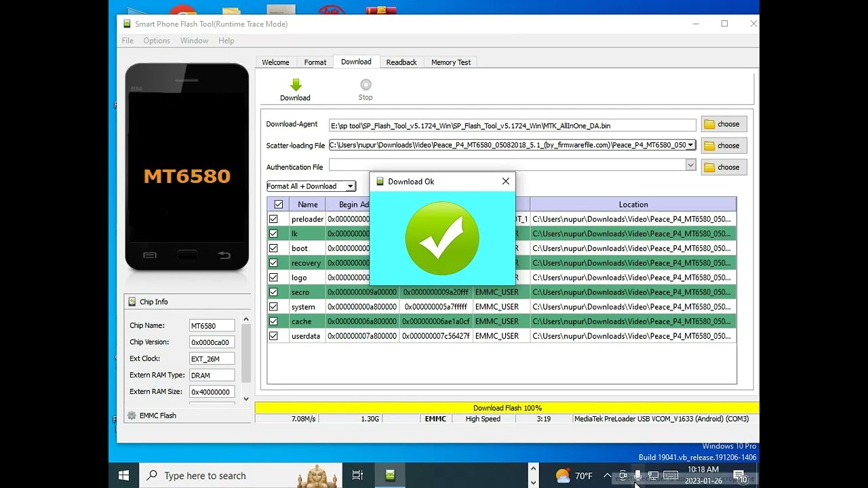The height and width of the screenshot is (488, 868).
Task: Click the Chip Info panel icon
Action: point(132,302)
